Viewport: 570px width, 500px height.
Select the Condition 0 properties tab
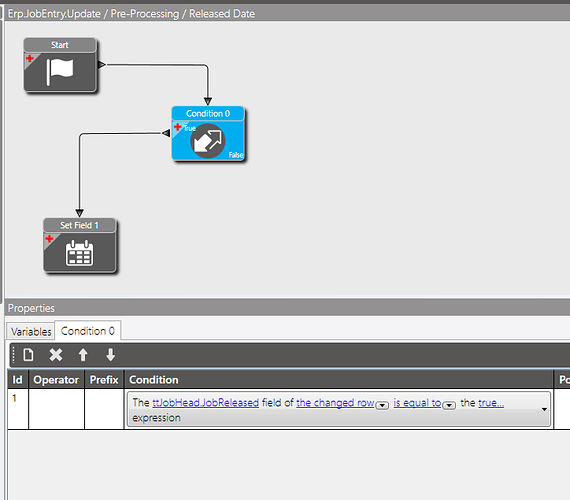coord(88,331)
